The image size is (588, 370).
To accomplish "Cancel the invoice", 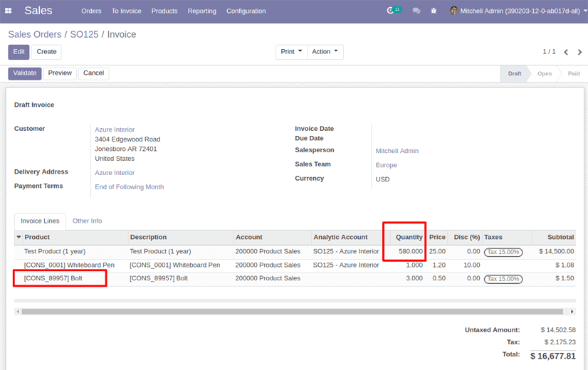I will click(x=94, y=73).
